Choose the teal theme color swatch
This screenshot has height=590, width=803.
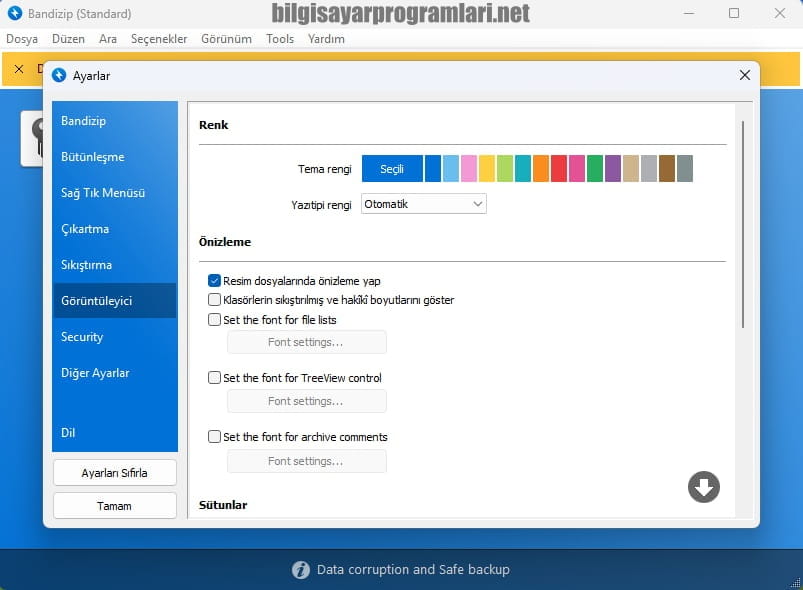pyautogui.click(x=523, y=168)
